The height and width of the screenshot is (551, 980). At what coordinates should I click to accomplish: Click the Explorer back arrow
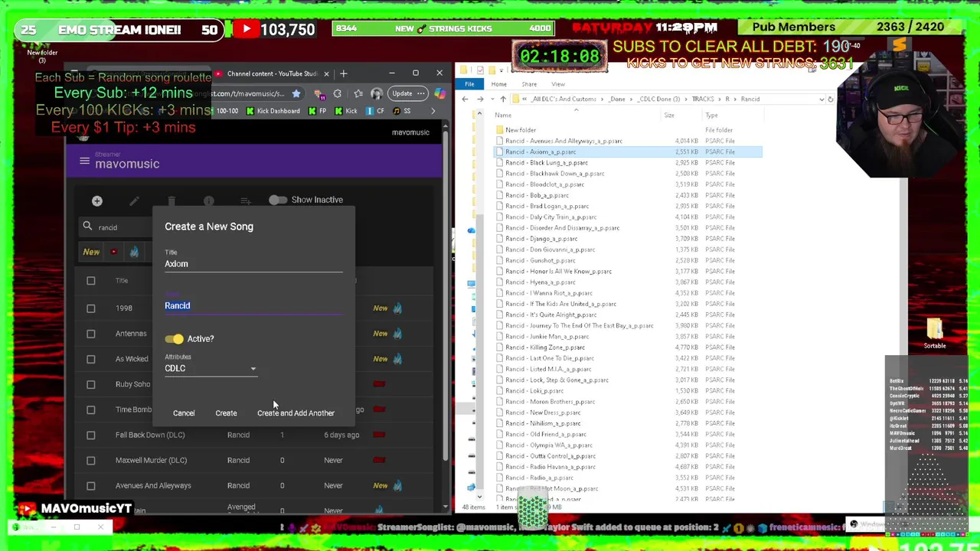(465, 99)
